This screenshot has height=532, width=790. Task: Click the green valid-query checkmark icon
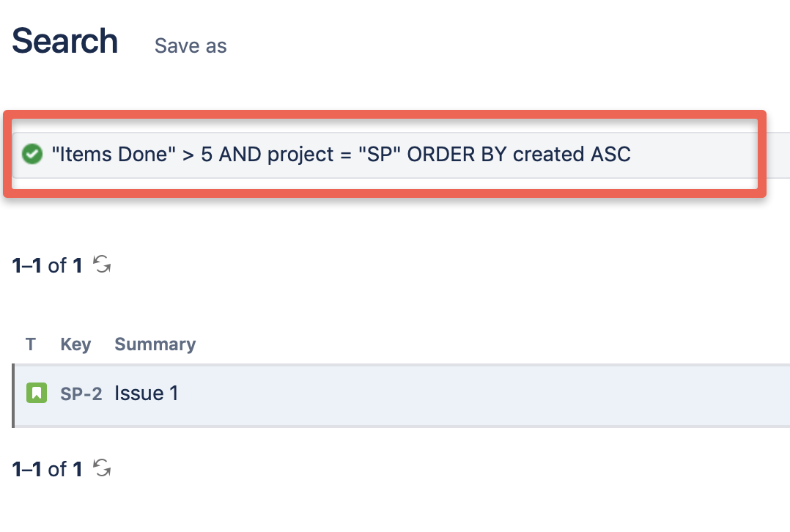pos(32,155)
